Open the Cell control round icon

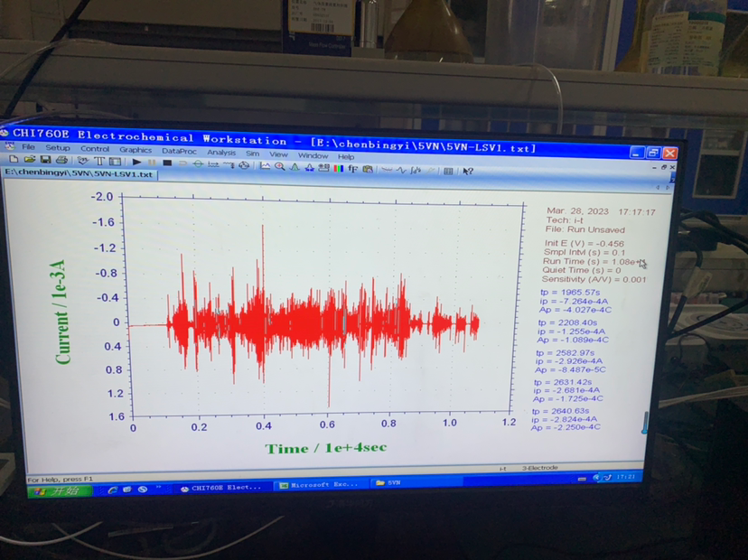point(244,165)
